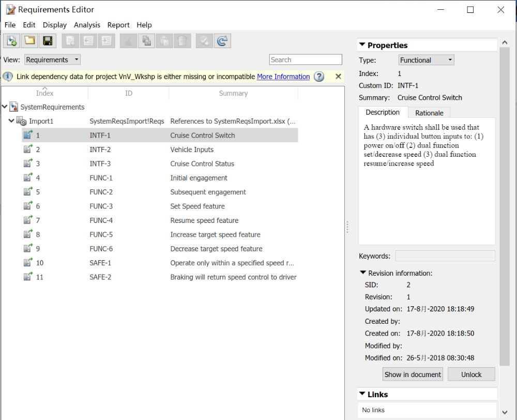The image size is (517, 420).
Task: Collapse the Import1 tree node
Action: coord(12,121)
